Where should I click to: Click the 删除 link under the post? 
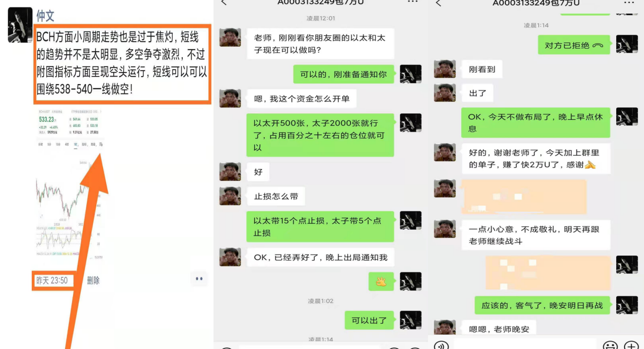pos(93,280)
